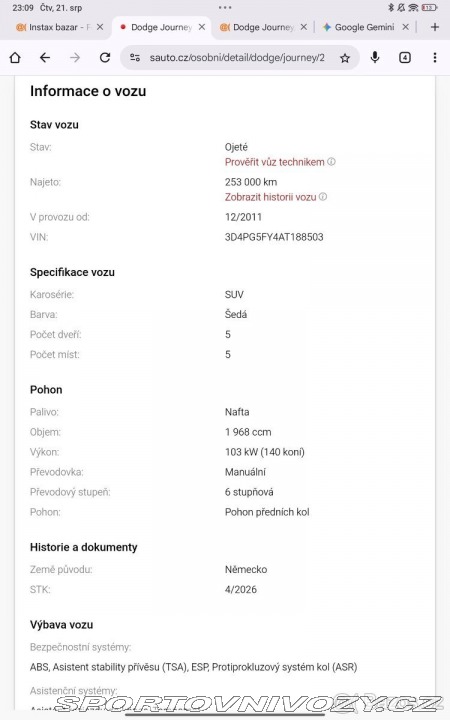Bookmark page with the star icon
Image resolution: width=450 pixels, height=720 pixels.
(x=345, y=58)
